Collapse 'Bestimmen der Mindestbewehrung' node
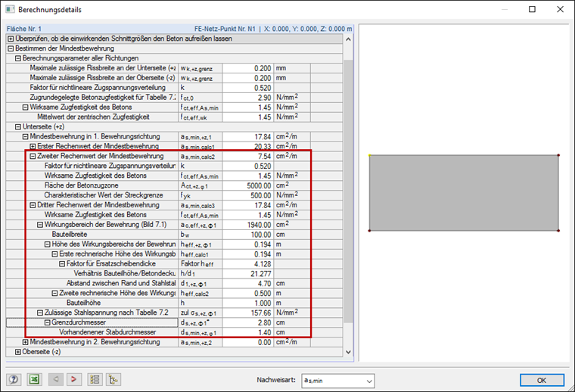 11,48
